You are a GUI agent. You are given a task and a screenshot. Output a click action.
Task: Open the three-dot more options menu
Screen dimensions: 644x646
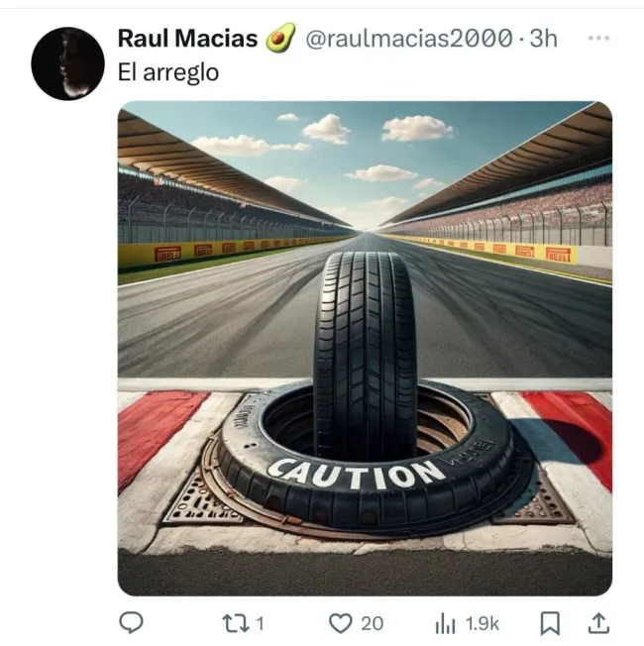pos(598,39)
